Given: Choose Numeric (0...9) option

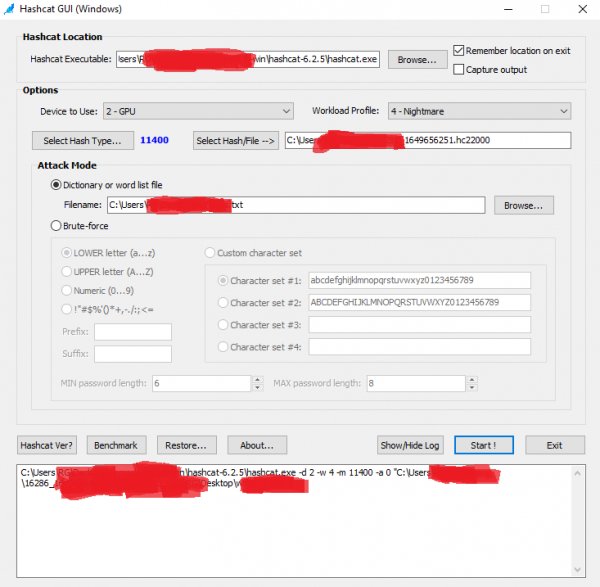Looking at the screenshot, I should coord(67,290).
